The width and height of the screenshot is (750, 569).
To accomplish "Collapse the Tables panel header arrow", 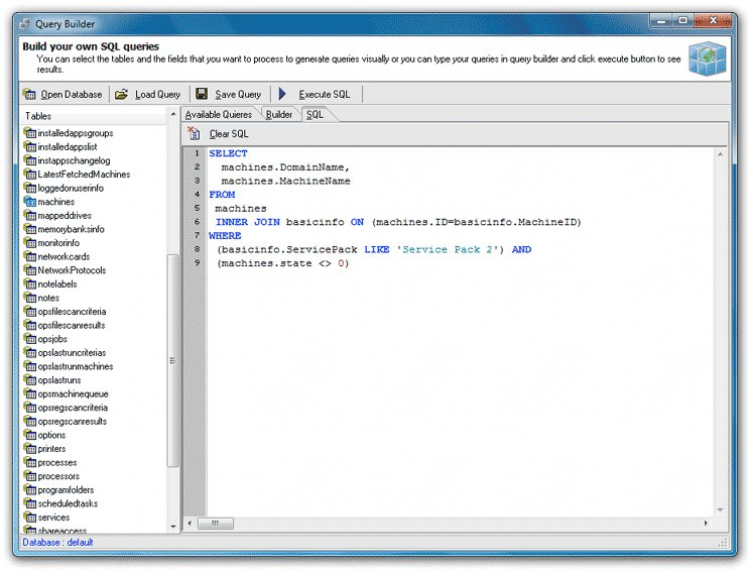I will [x=172, y=115].
